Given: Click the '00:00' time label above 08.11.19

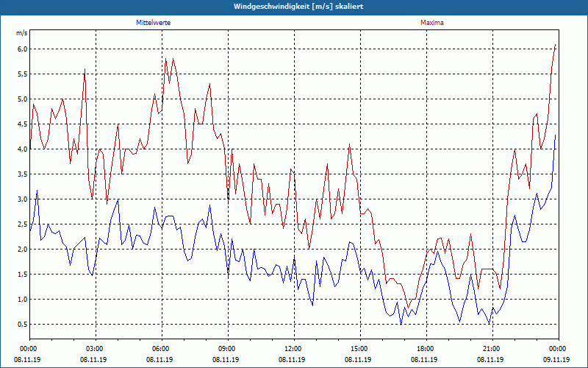Looking at the screenshot, I should tap(27, 349).
